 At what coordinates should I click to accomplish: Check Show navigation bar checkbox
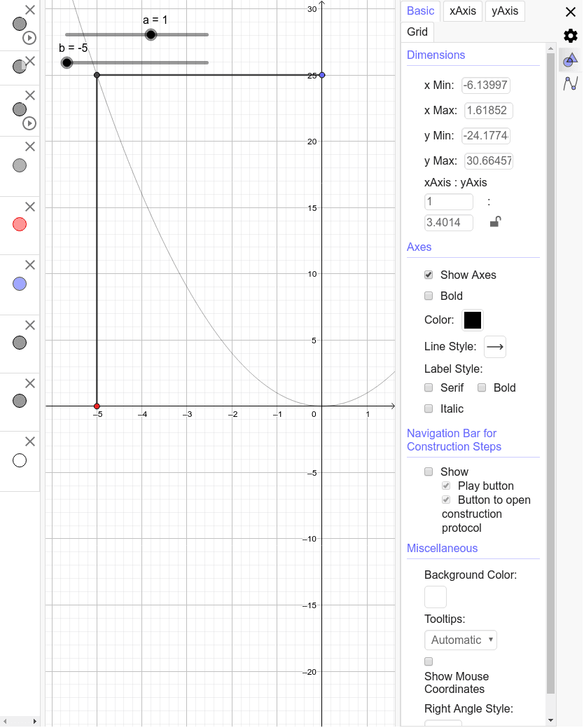(x=429, y=472)
